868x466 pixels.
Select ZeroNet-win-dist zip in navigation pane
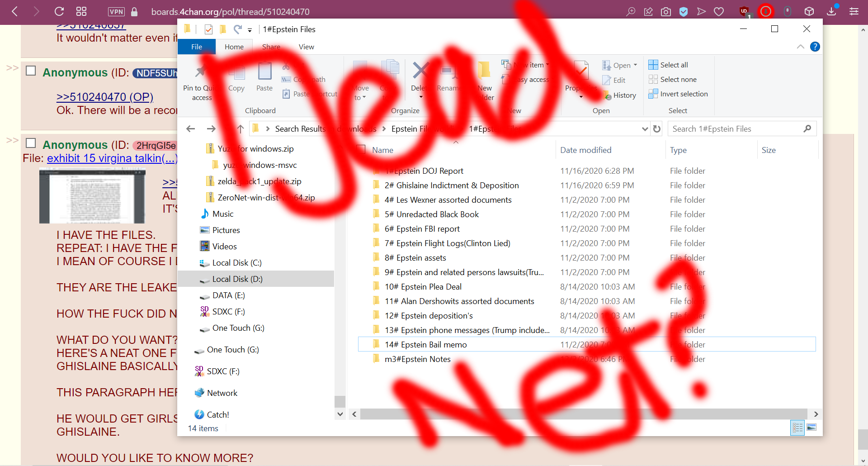tap(266, 198)
